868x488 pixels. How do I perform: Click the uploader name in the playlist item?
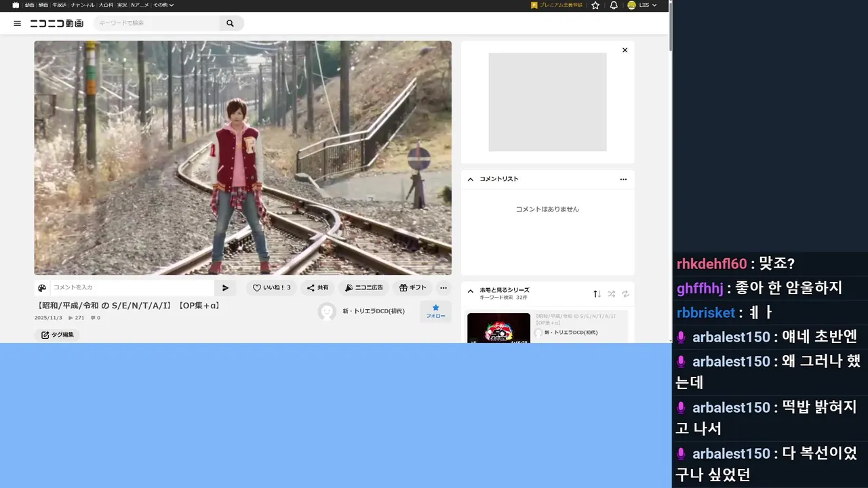point(572,332)
